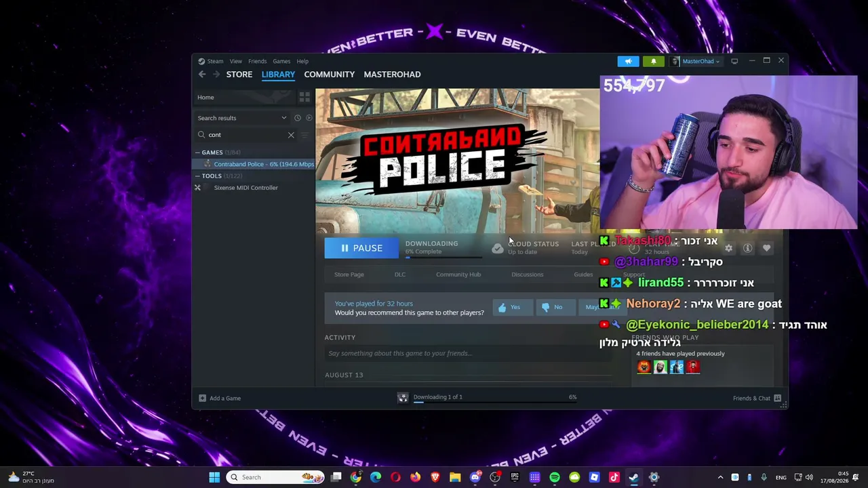868x488 pixels.
Task: Visit the Community Hub link
Action: pos(458,274)
